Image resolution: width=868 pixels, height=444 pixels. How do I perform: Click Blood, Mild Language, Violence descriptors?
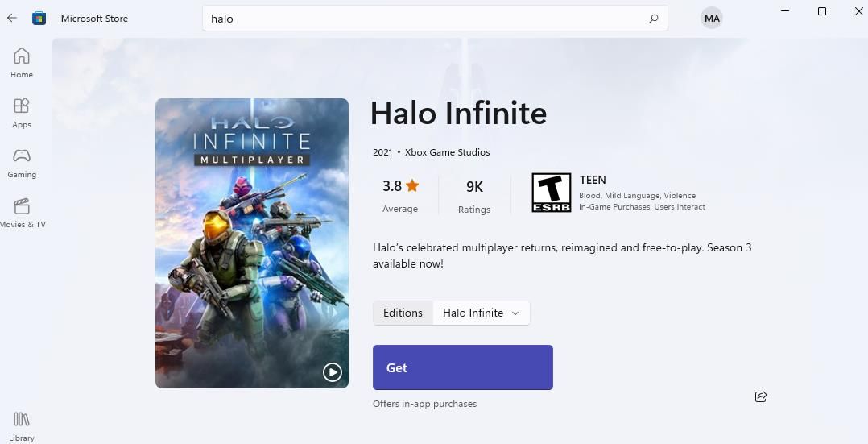[637, 195]
